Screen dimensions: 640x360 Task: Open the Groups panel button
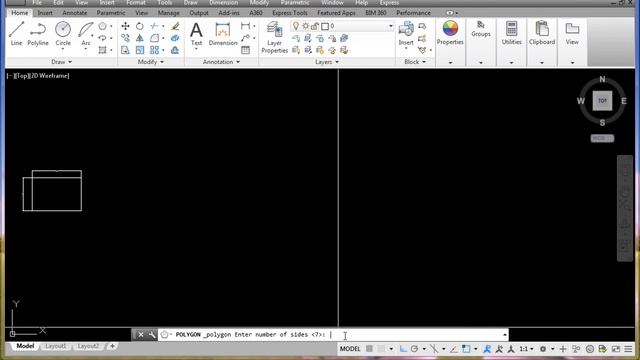pos(481,29)
